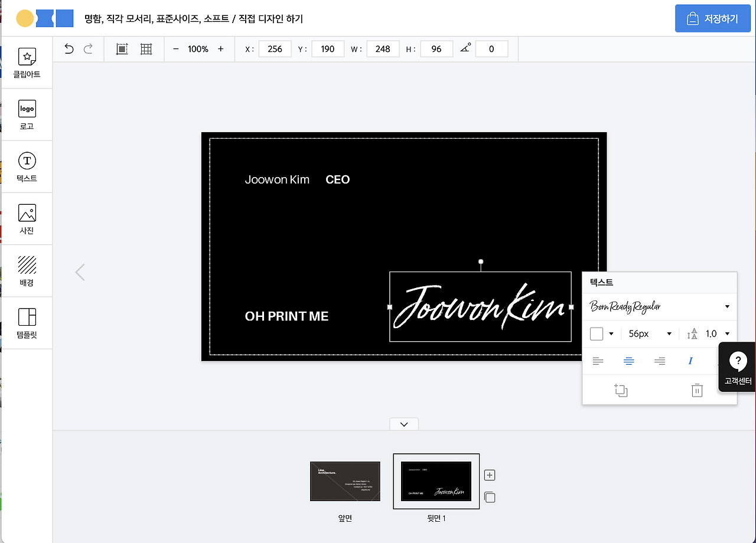This screenshot has height=543, width=756.
Task: Select the "CEO" text on card
Action: (338, 179)
